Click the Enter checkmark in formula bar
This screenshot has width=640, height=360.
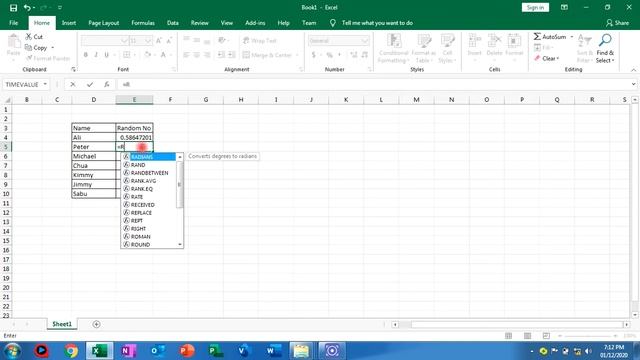coord(90,84)
